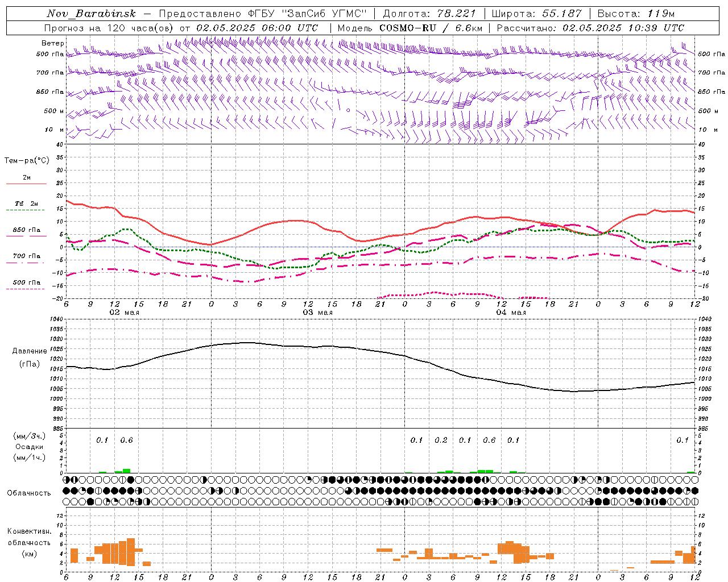Click the '850 гПа' label in temperature legend
The height and width of the screenshot is (582, 728).
(27, 230)
